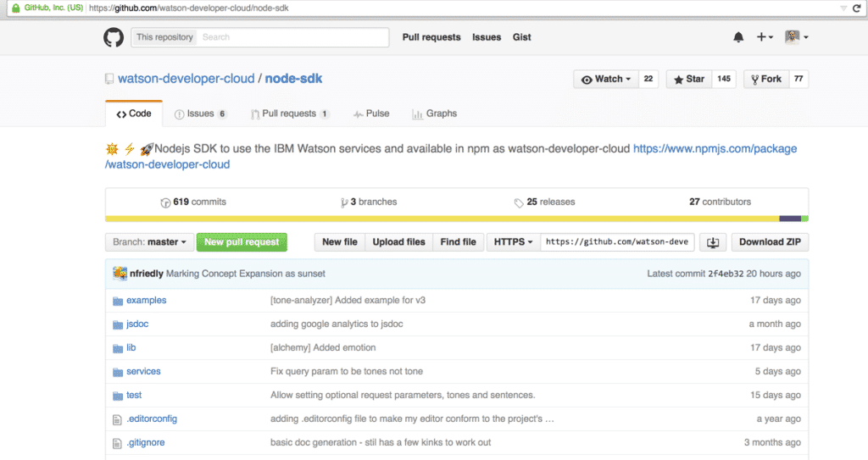Open commit 'Fix query param to be tones not tone'
Screen dimensions: 868x460
347,371
